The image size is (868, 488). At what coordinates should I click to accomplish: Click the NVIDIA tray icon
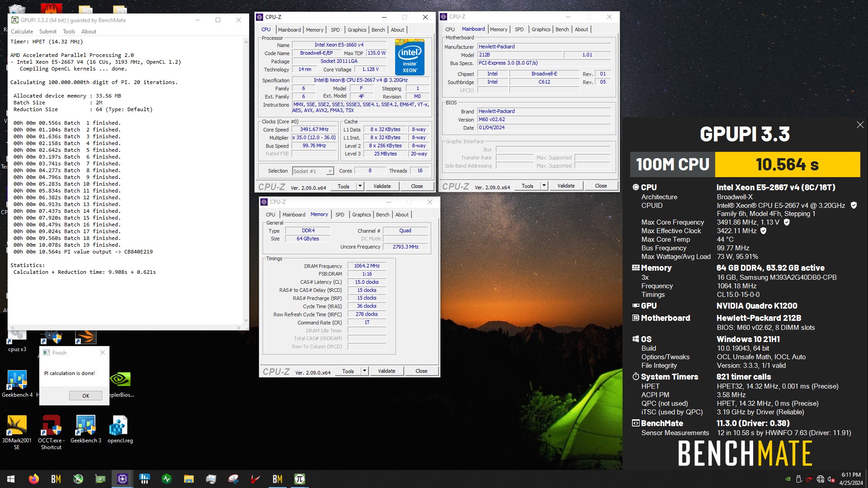click(x=788, y=479)
